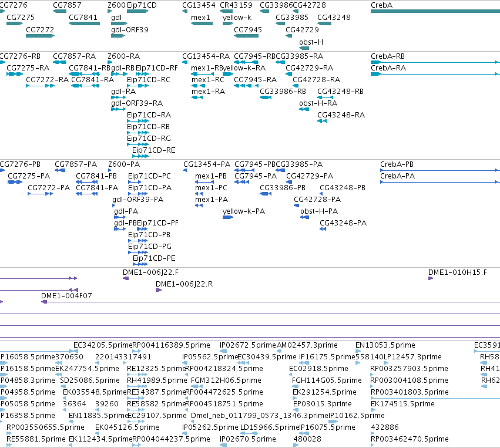Click the CG13454-PA protein label
The image size is (500, 448).
point(207,164)
